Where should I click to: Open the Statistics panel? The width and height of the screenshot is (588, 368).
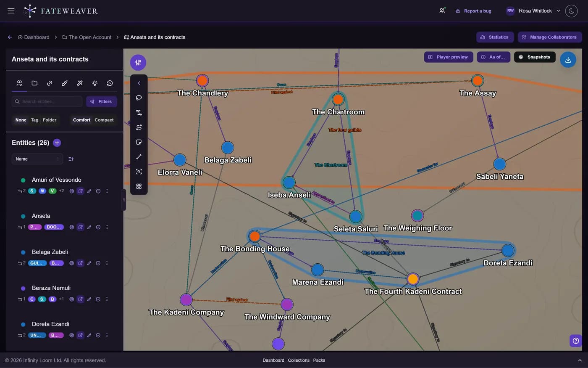pos(494,37)
